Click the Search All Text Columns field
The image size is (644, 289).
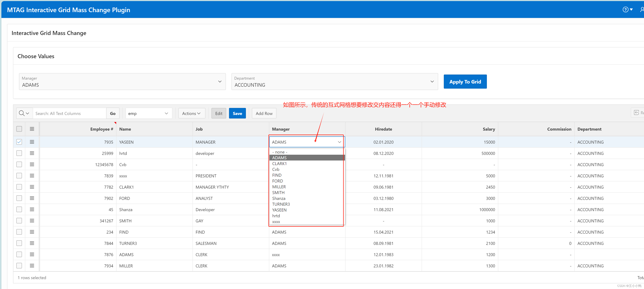point(69,114)
